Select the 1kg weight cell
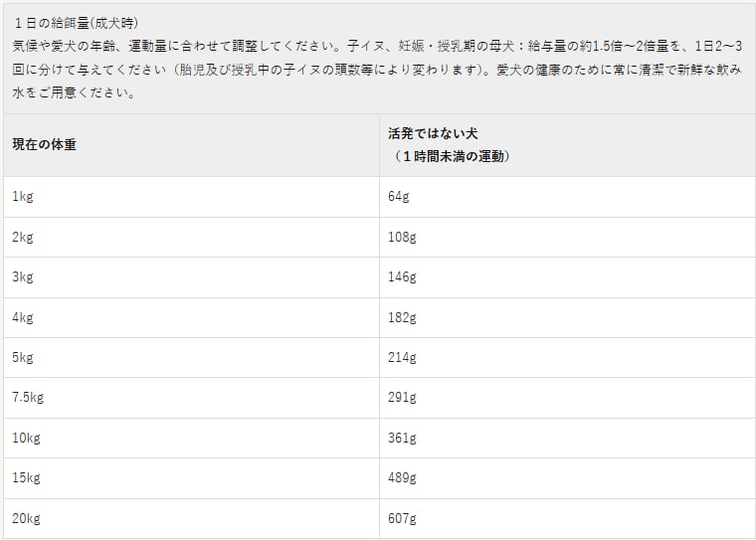Viewport: 756px width, 540px height. [x=23, y=197]
